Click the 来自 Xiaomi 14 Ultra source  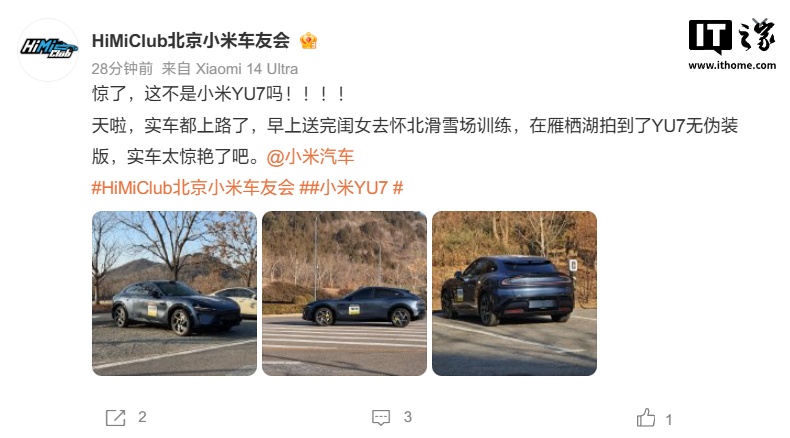(230, 69)
